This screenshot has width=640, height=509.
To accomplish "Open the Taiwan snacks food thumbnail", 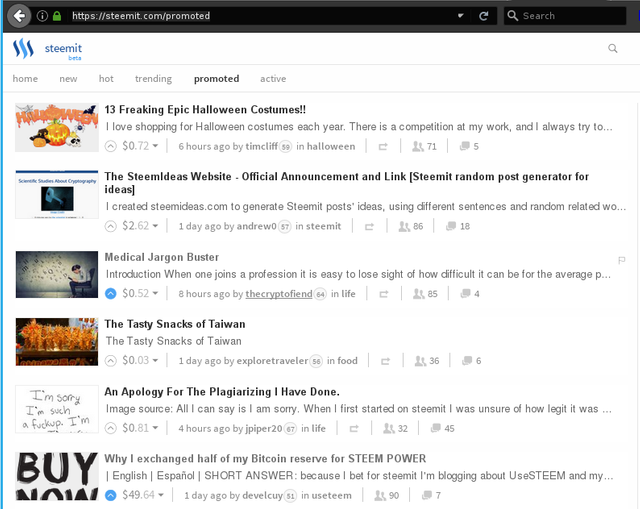I will [57, 342].
